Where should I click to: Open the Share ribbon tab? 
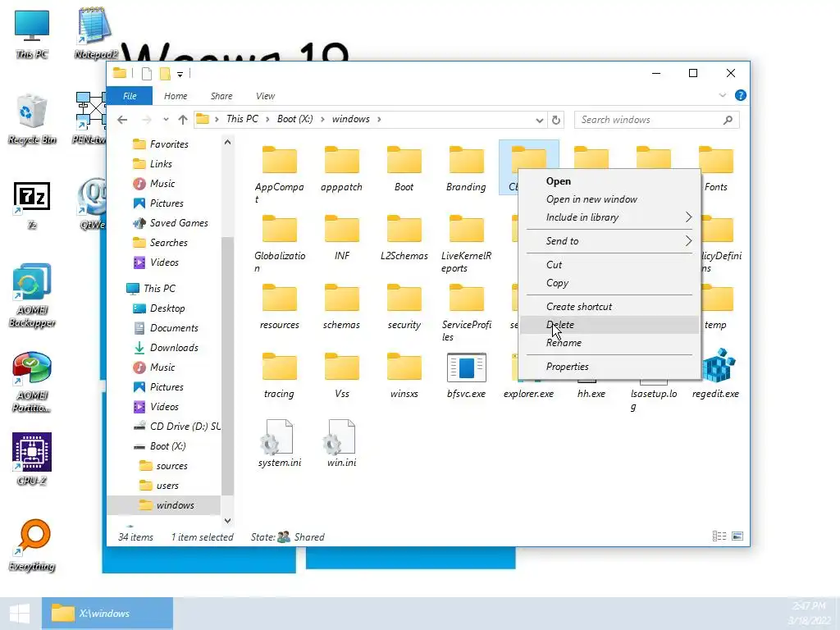(221, 96)
